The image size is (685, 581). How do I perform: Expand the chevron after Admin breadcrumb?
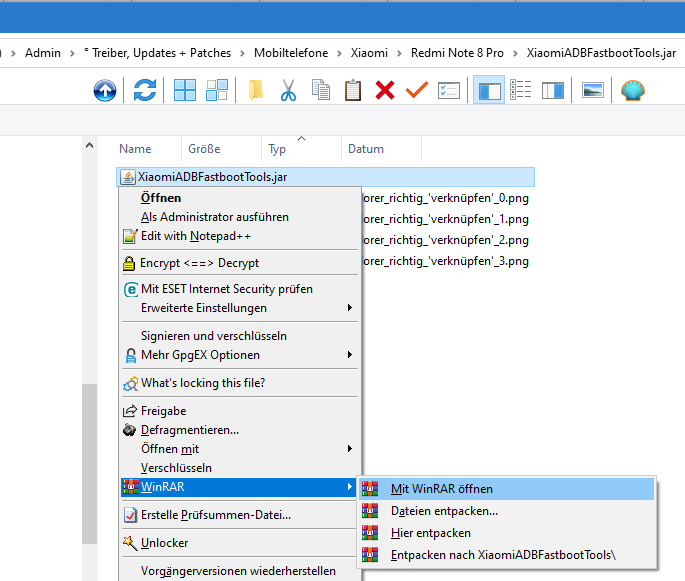click(72, 53)
